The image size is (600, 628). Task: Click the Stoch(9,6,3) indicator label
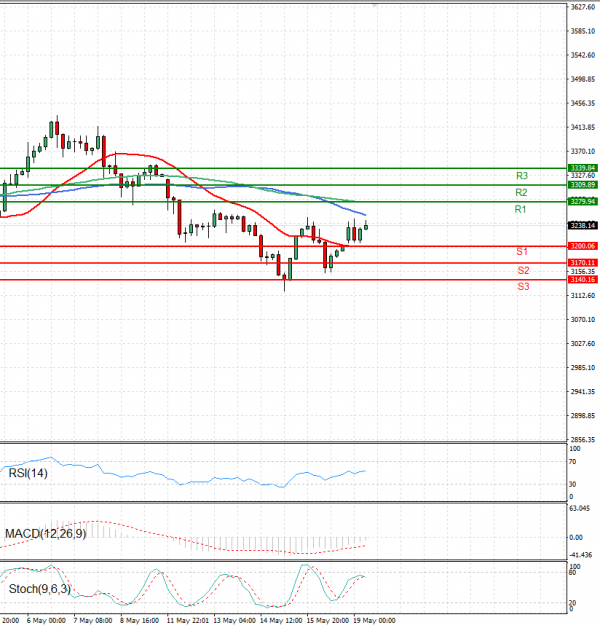click(x=38, y=589)
